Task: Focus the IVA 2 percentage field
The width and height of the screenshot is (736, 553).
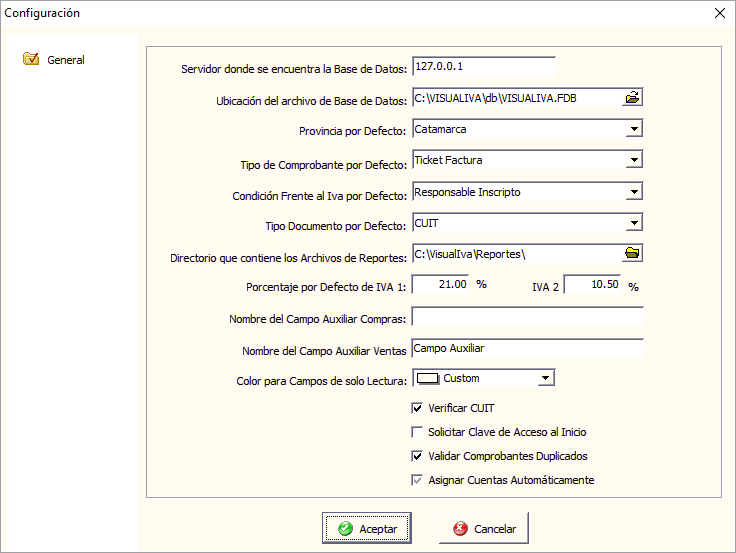Action: pyautogui.click(x=592, y=284)
